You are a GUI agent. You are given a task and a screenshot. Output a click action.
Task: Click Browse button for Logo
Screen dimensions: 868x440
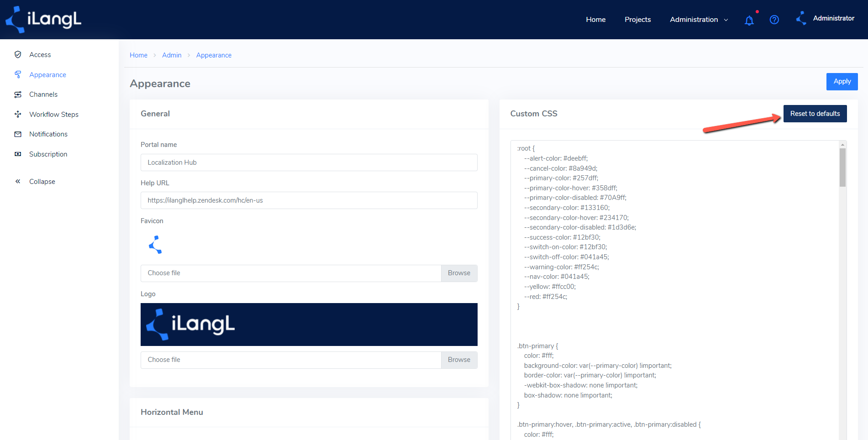pos(459,360)
